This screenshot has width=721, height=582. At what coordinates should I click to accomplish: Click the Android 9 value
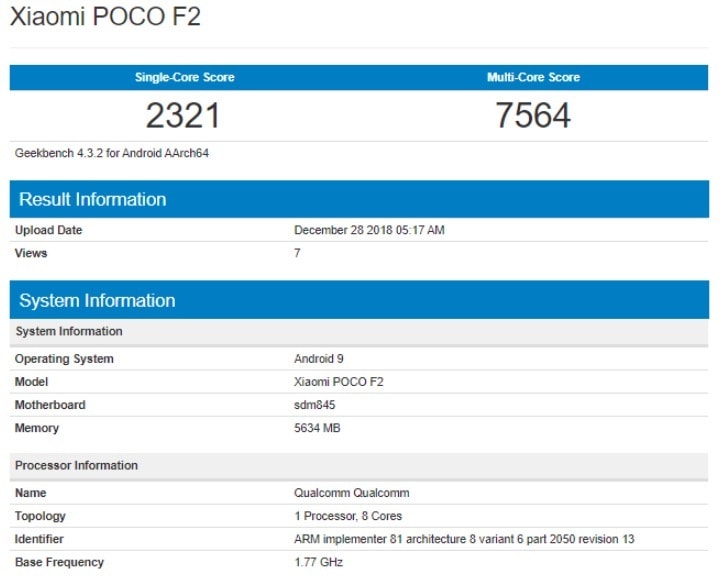tap(319, 359)
